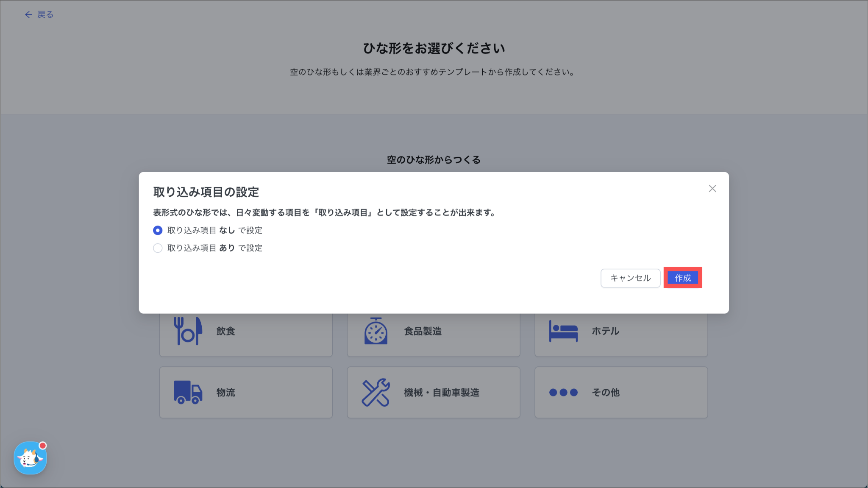Image resolution: width=868 pixels, height=488 pixels.
Task: Choose the 飲食 template label
Action: pyautogui.click(x=225, y=331)
